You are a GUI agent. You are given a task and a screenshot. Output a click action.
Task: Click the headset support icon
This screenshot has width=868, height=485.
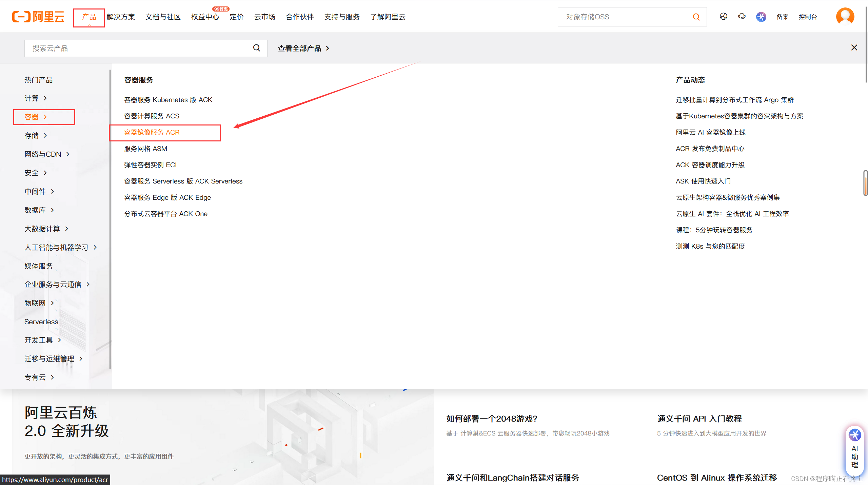742,17
